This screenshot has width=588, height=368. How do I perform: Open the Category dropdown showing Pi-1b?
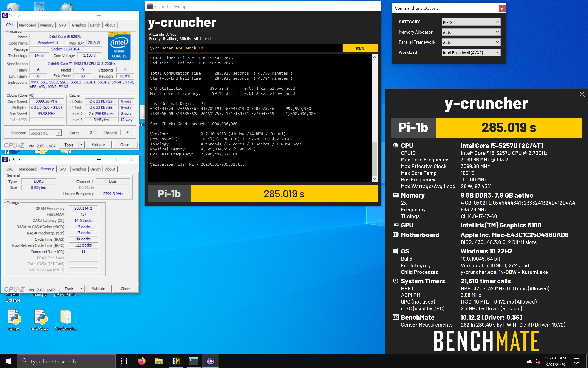pyautogui.click(x=471, y=22)
